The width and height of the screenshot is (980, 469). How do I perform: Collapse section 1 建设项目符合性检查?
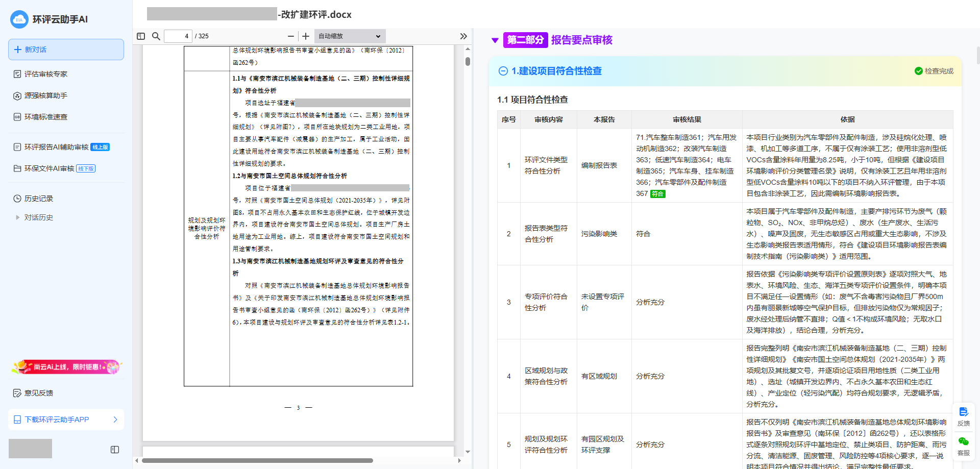(x=503, y=71)
